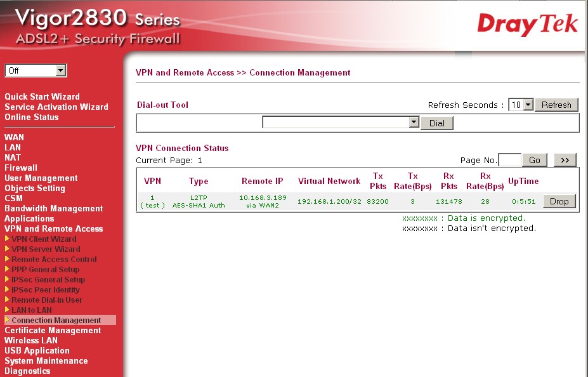Screen dimensions: 588x377
Task: Click the "Data isn't encrypted." legend line
Action: [469, 228]
